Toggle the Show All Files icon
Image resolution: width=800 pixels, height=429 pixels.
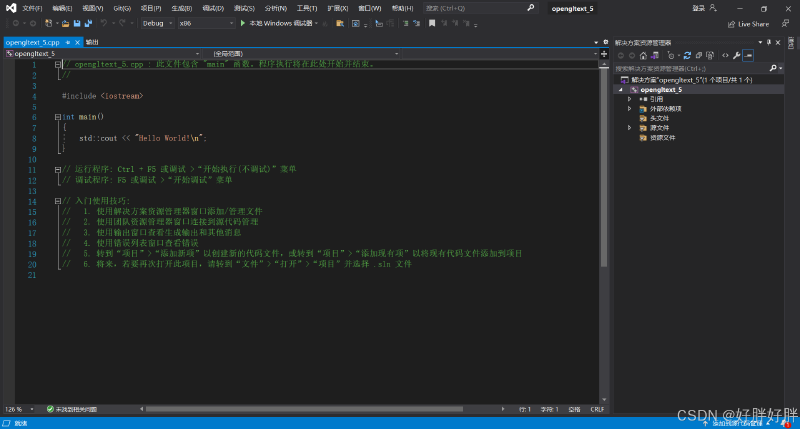(710, 56)
